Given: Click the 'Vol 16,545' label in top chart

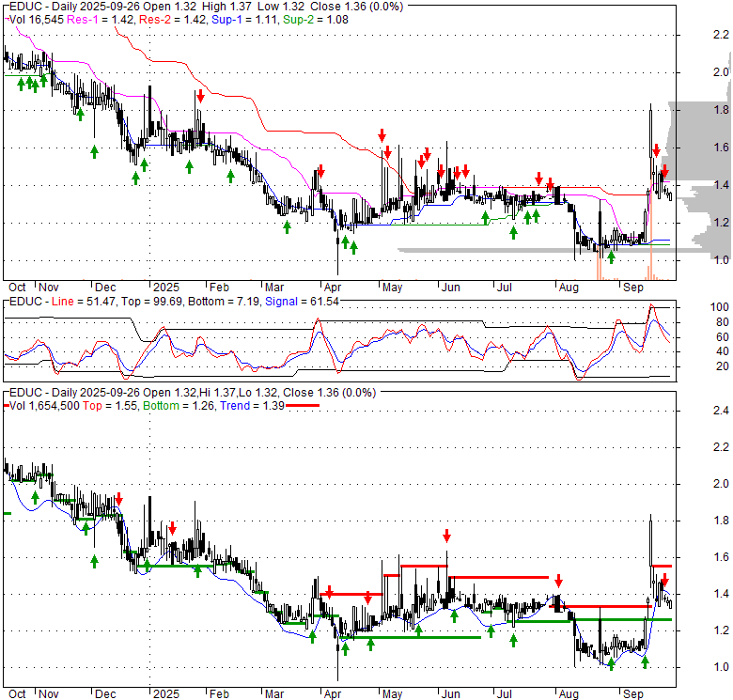Looking at the screenshot, I should [x=38, y=20].
